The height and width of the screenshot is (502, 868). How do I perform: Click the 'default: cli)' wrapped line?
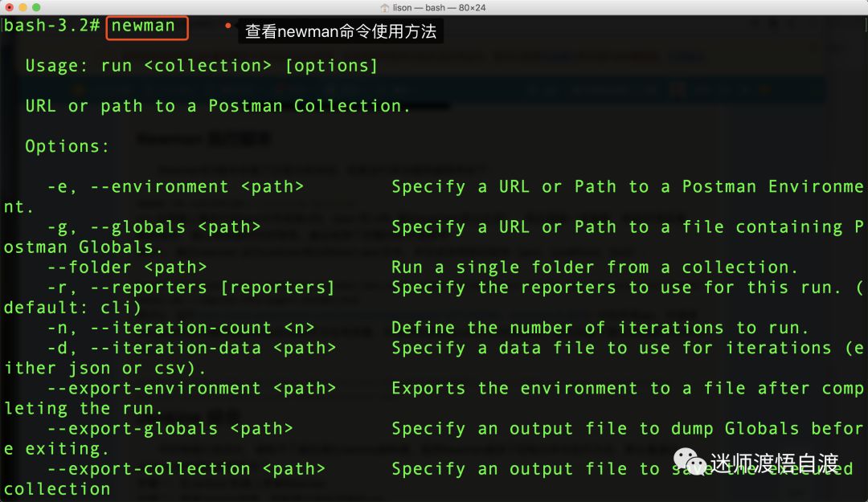(72, 307)
